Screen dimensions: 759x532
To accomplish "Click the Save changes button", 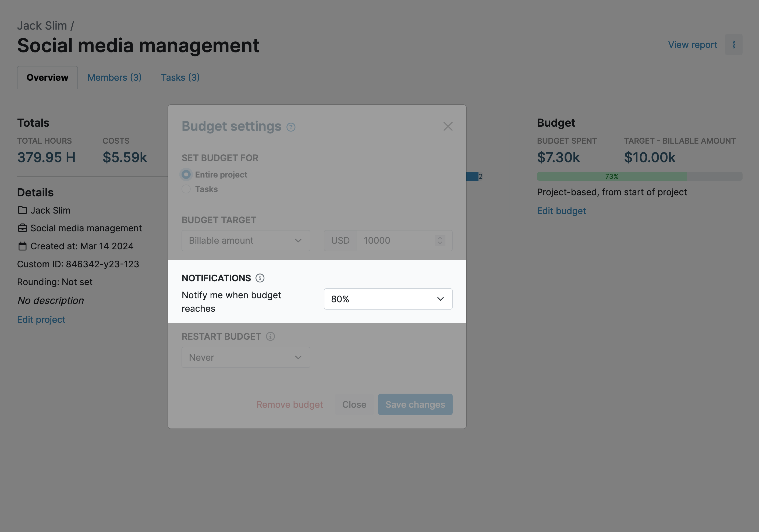I will coord(415,404).
